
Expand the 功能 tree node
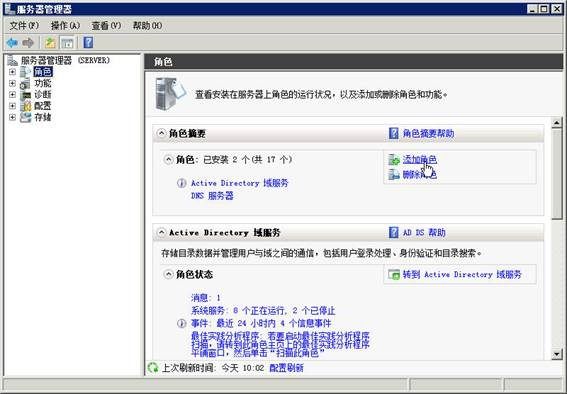click(12, 83)
